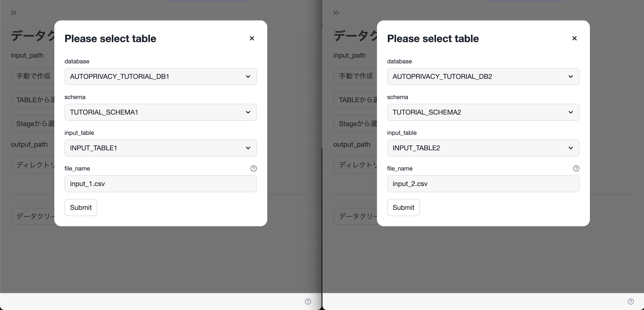644x310 pixels.
Task: Expand left sidebar with double-chevron icon
Action: 13,13
